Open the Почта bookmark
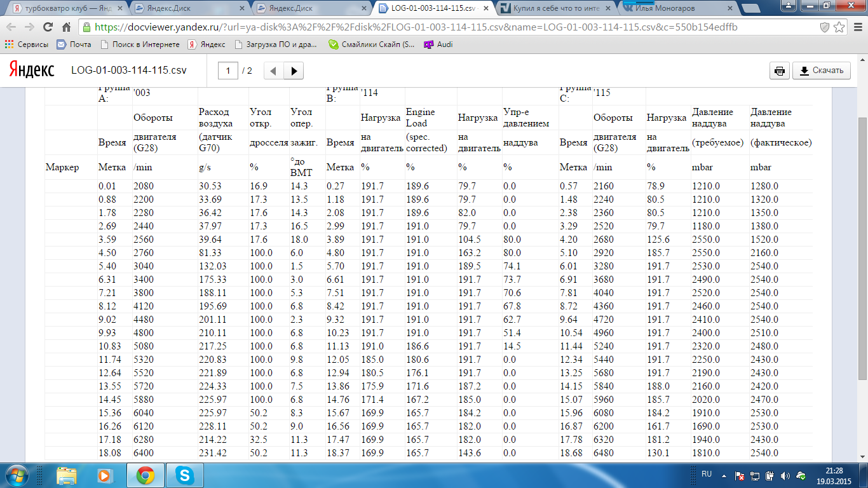 tap(74, 44)
